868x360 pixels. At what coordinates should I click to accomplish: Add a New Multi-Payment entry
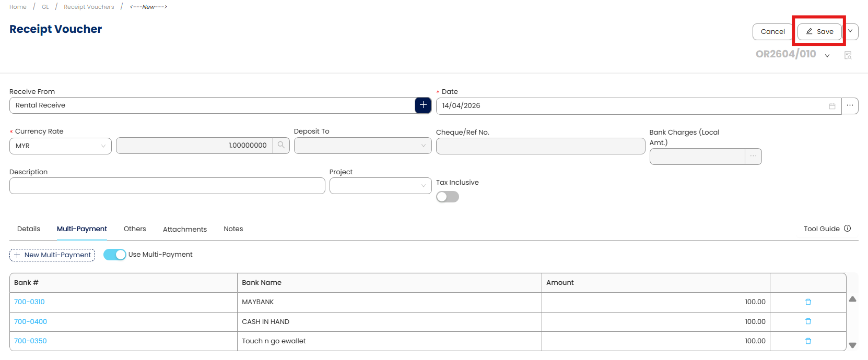[52, 255]
